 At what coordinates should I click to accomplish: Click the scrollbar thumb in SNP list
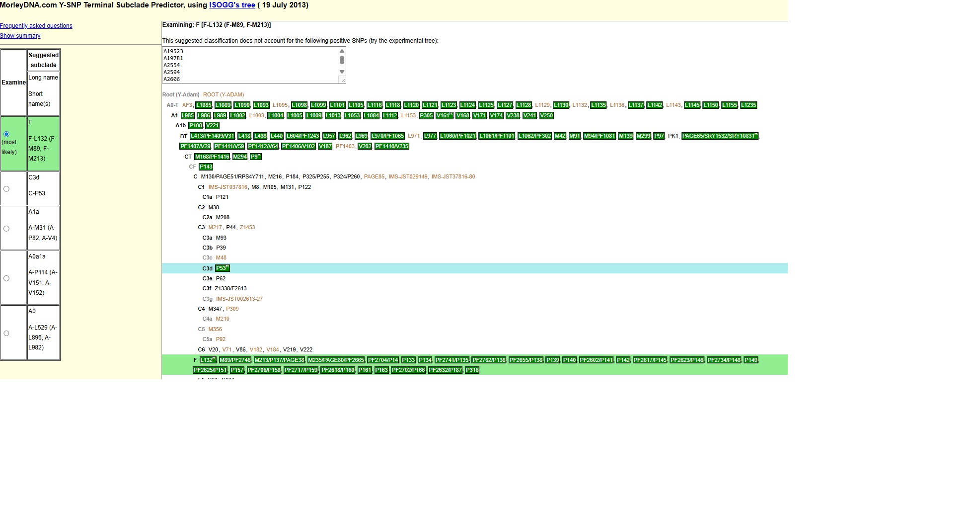(342, 60)
